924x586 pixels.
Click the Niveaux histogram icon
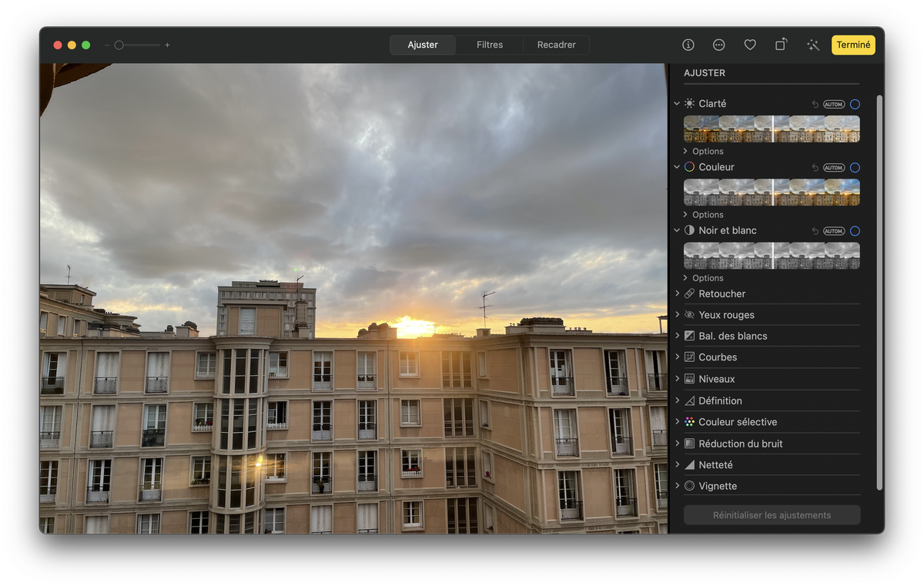point(689,379)
